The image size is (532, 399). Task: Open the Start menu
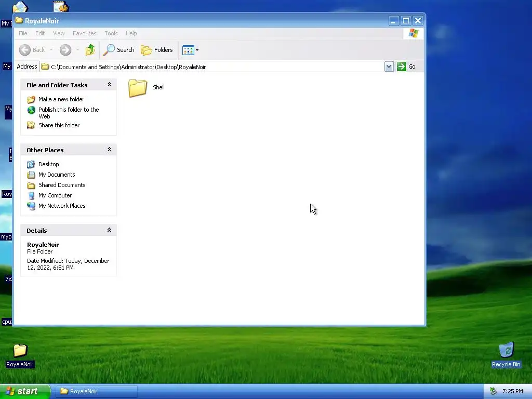tap(25, 391)
